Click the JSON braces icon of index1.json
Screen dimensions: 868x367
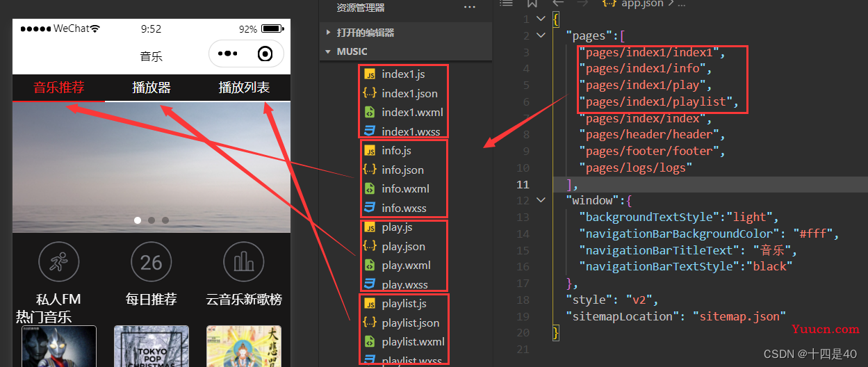[x=370, y=93]
